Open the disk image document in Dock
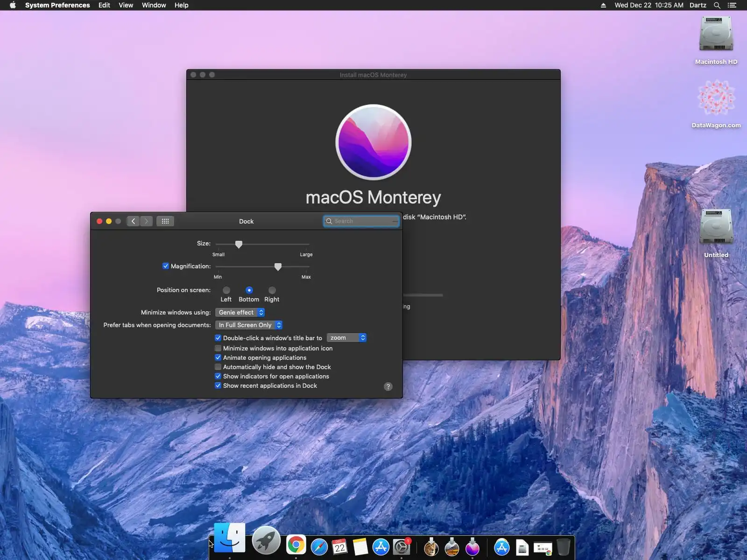This screenshot has height=560, width=747. pos(522,547)
